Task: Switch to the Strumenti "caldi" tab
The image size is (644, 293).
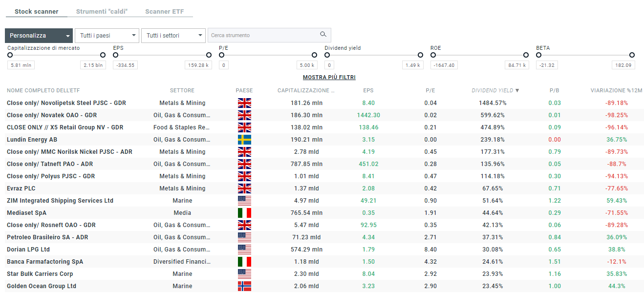Action: (102, 11)
